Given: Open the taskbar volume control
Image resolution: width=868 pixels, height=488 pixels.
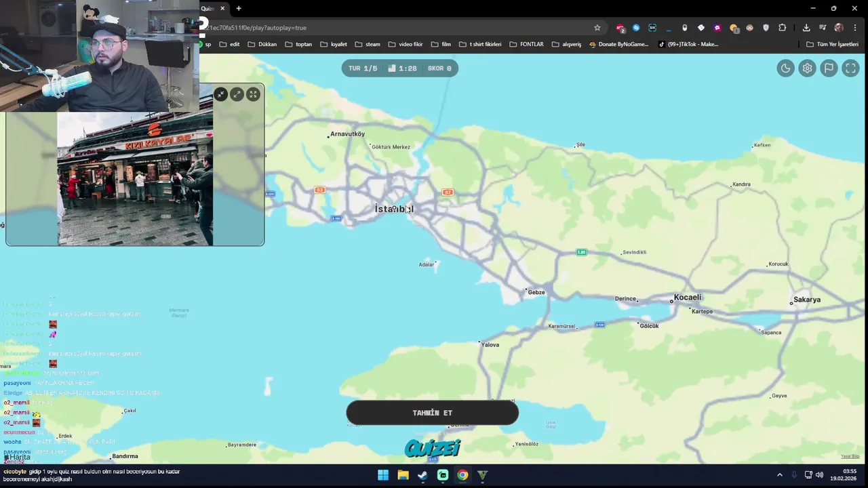Looking at the screenshot, I should click(x=819, y=475).
